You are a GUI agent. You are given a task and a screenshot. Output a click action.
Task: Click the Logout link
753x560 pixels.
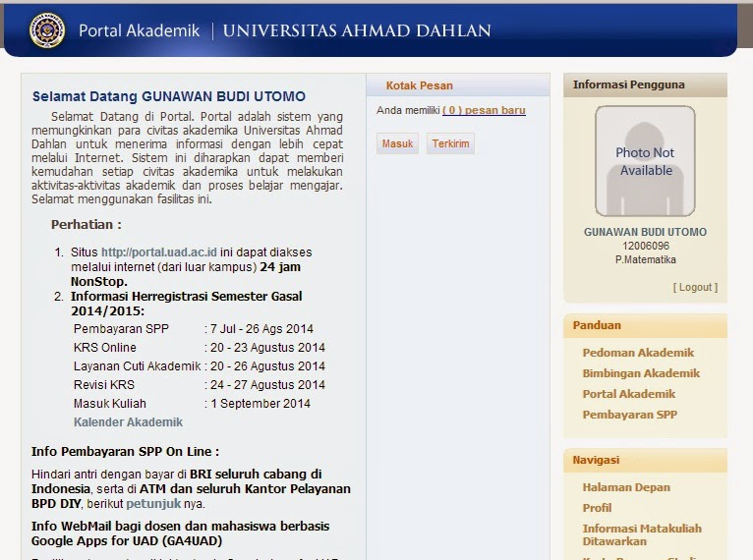[695, 287]
